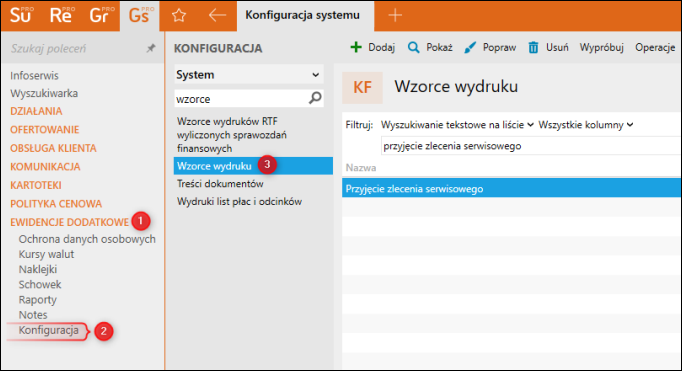Switch to the Subiekt Su PRO module
The width and height of the screenshot is (682, 371).
(x=21, y=15)
